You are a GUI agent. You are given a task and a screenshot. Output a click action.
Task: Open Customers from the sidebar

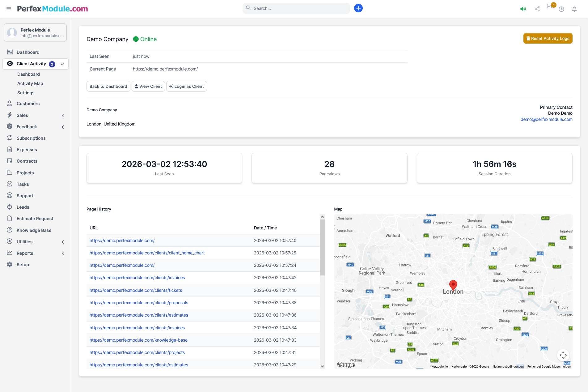pos(28,104)
